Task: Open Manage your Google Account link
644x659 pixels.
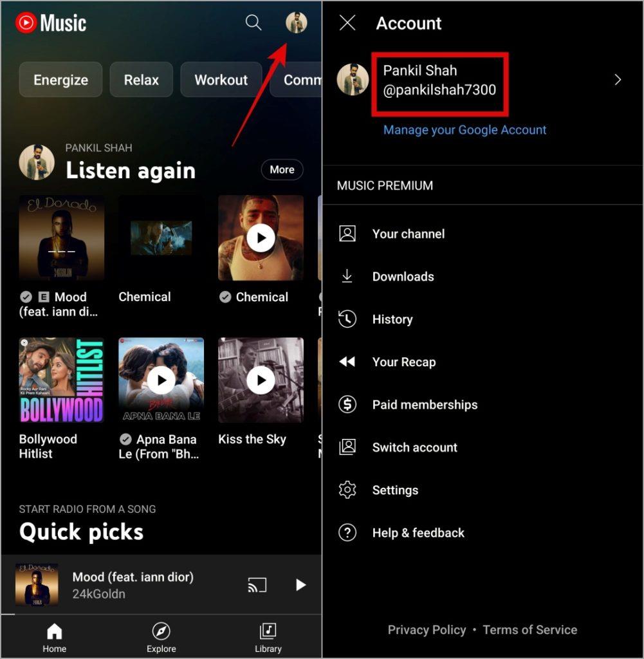Action: [465, 130]
